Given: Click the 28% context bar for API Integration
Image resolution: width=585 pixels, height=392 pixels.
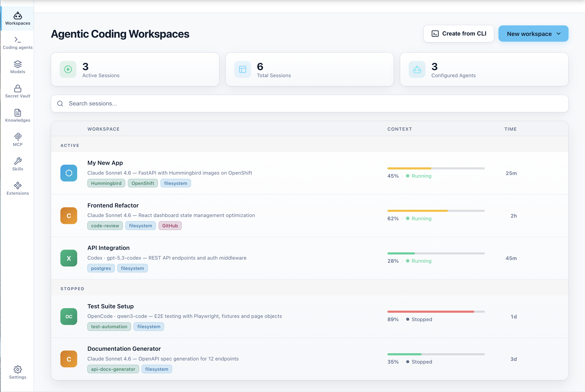Looking at the screenshot, I should click(x=436, y=253).
